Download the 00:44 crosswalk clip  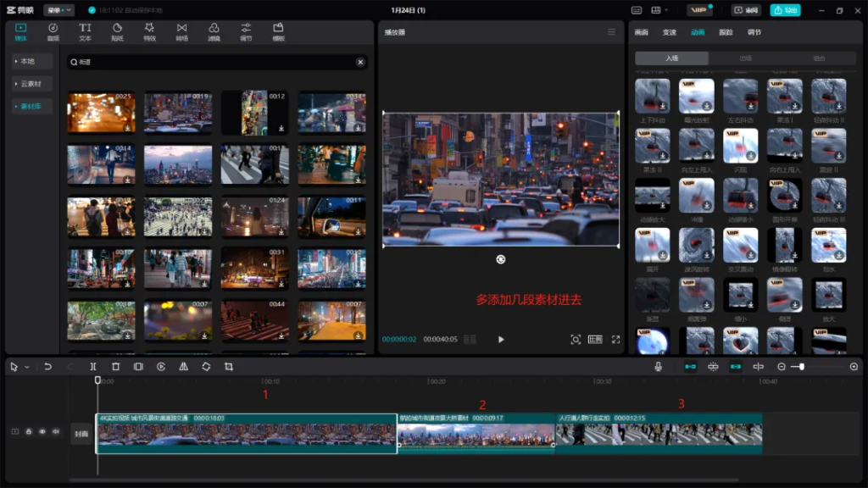click(x=281, y=335)
